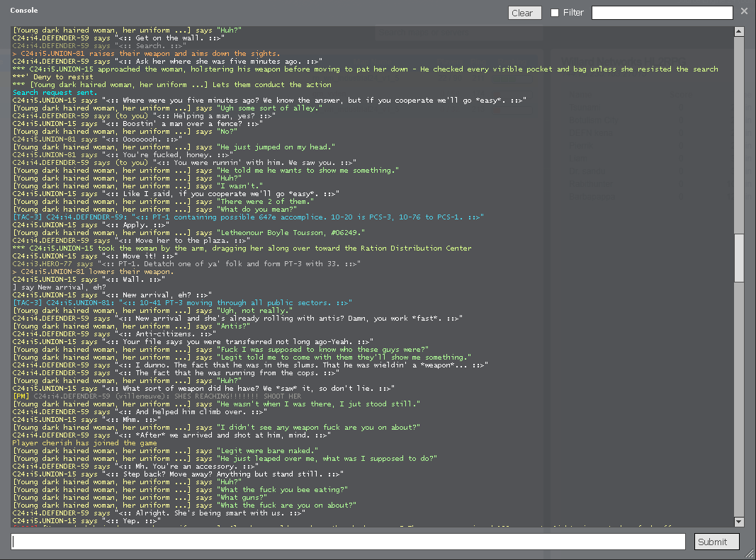Image resolution: width=756 pixels, height=560 pixels.
Task: Click the line 'Ask her where she was five minutes ago.'
Action: (x=167, y=61)
